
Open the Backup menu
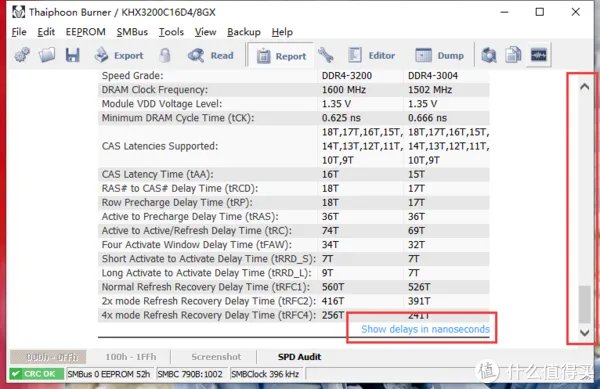244,32
